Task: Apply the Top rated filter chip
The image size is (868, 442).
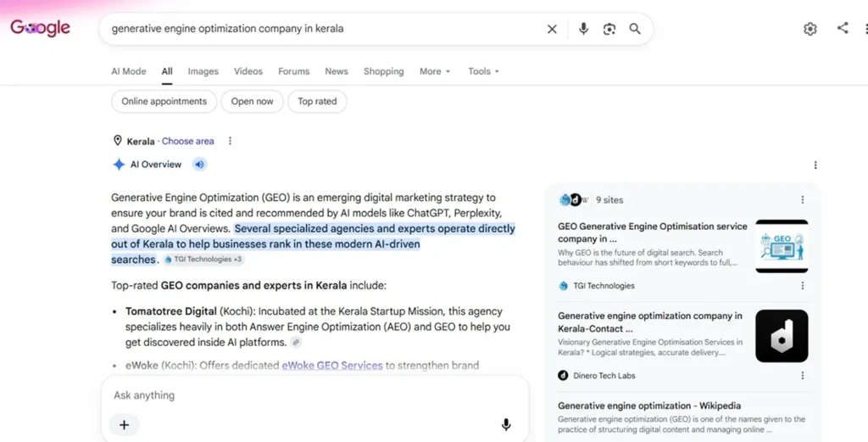Action: click(317, 101)
